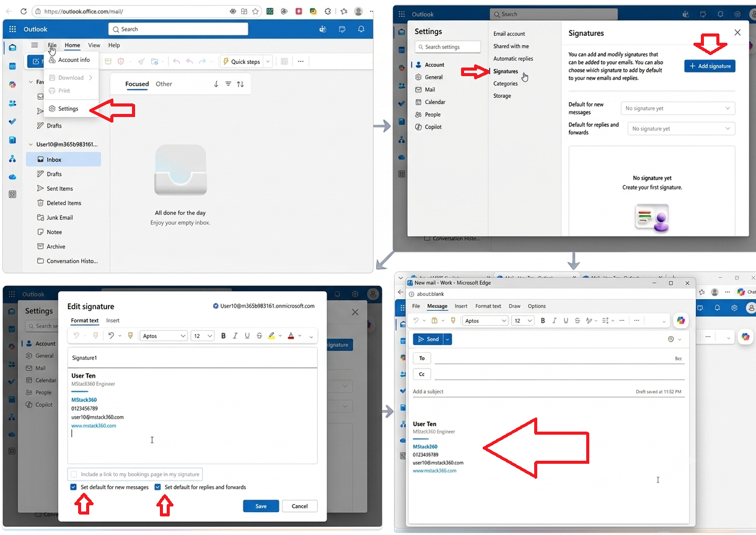756x535 pixels.
Task: Open font size 12 dropdown in Edit signature
Action: tap(202, 336)
